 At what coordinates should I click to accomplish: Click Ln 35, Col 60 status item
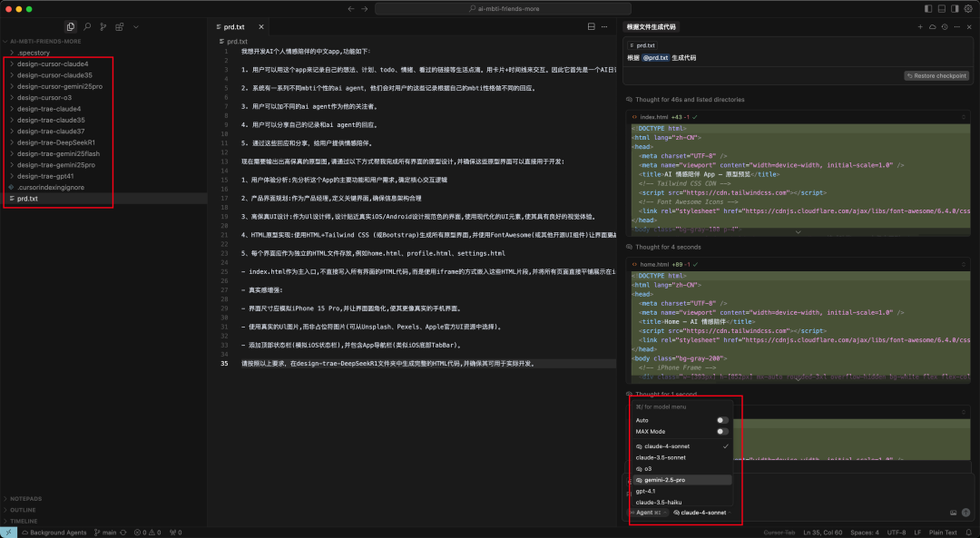[x=822, y=533]
